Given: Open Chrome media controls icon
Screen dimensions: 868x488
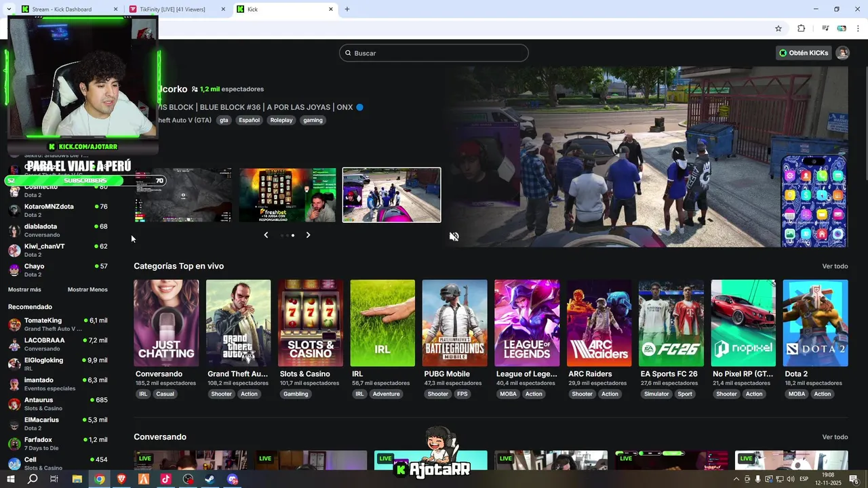Looking at the screenshot, I should pos(825,28).
